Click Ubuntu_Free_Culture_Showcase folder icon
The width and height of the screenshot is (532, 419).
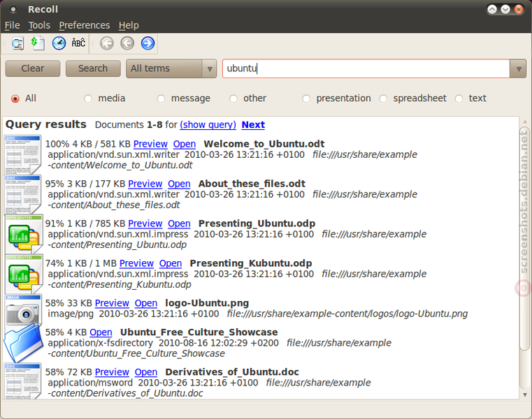click(23, 342)
